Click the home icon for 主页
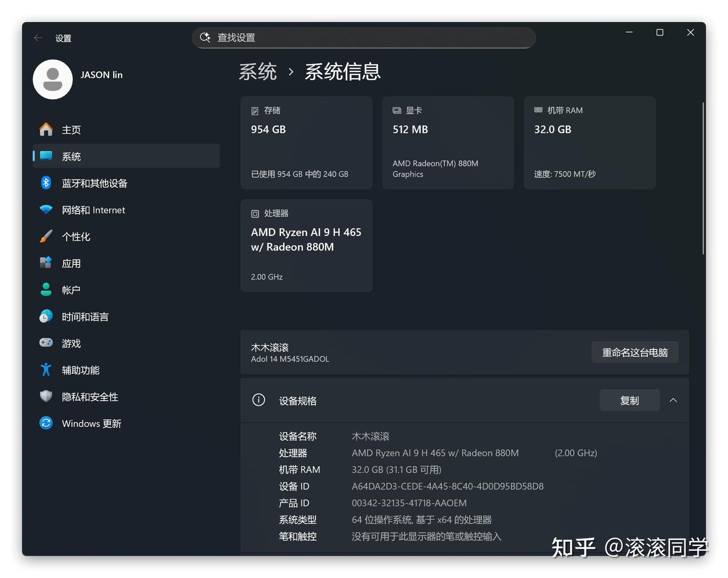 (46, 129)
